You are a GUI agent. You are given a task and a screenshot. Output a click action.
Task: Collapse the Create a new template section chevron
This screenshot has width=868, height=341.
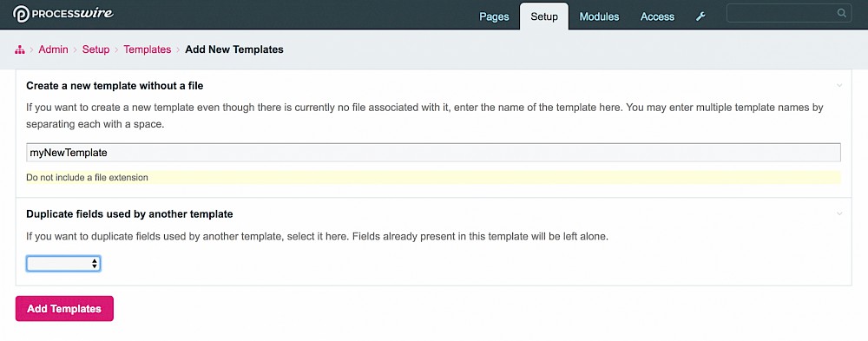pos(839,86)
